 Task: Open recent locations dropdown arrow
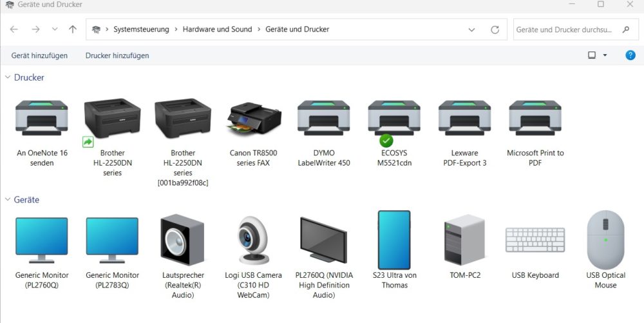[x=55, y=29]
